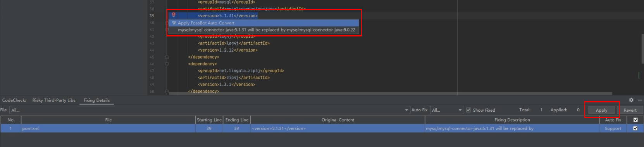This screenshot has width=644, height=147.
Task: Uncheck the pom.xml row checkbox
Action: (635, 128)
